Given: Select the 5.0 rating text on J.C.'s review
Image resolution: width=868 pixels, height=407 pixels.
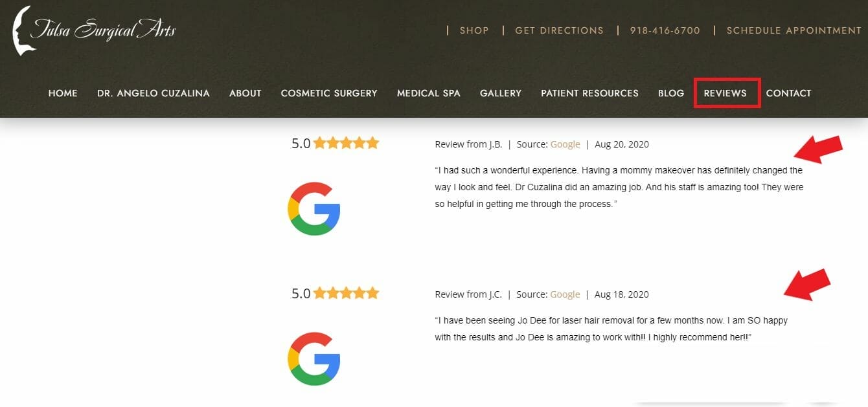Looking at the screenshot, I should [x=302, y=292].
